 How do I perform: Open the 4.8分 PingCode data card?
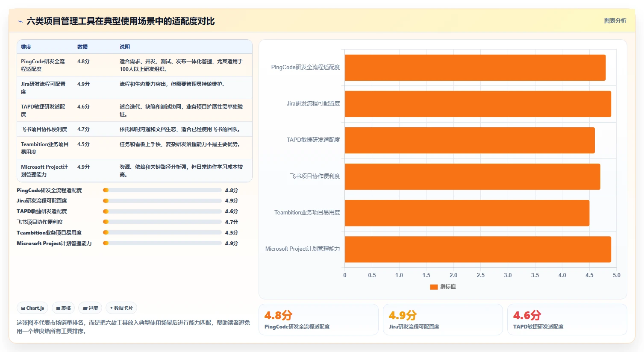[x=318, y=320]
